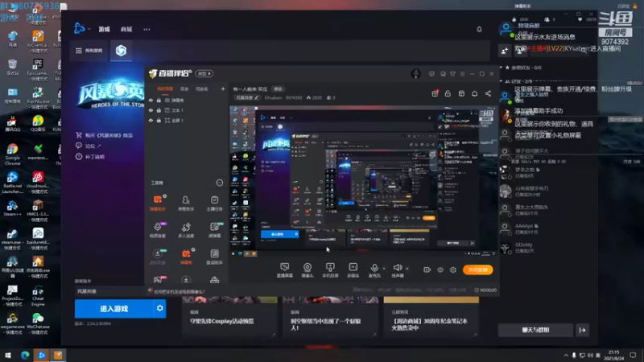The height and width of the screenshot is (362, 644).
Task: Select Heroes of the Storm game tab icon
Action: point(121,51)
